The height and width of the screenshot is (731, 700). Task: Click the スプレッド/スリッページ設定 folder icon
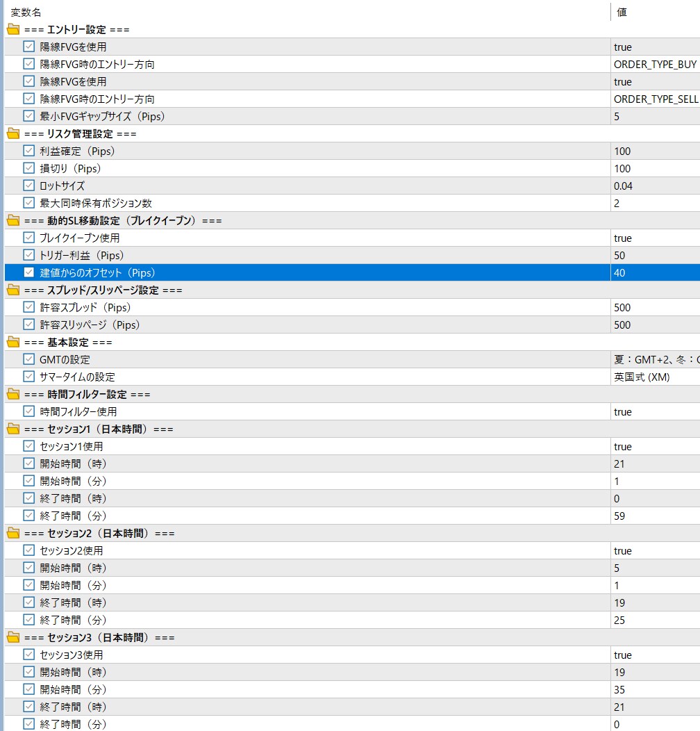(13, 290)
